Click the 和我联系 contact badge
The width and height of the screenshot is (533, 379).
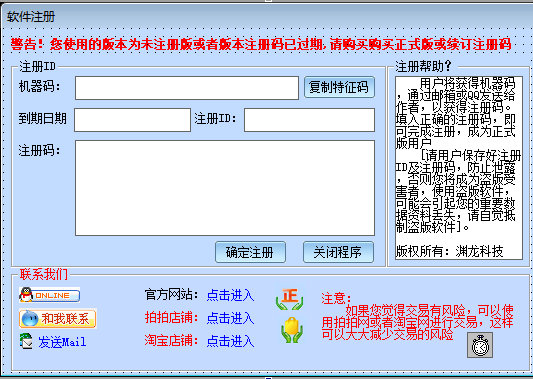58,318
